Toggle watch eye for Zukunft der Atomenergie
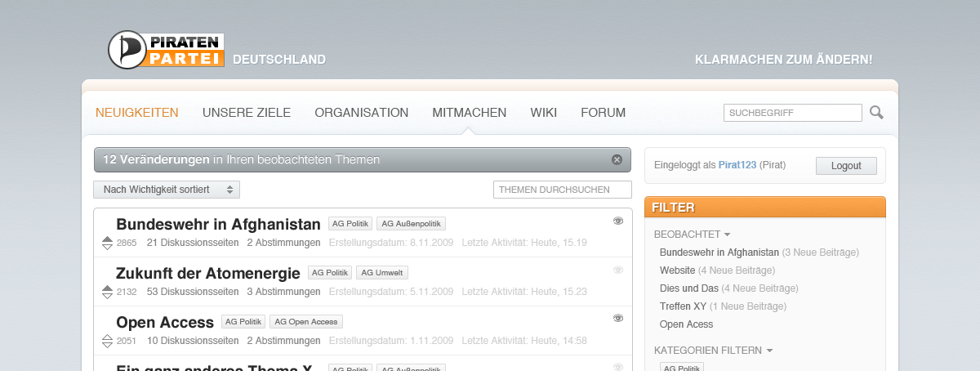 click(x=617, y=270)
